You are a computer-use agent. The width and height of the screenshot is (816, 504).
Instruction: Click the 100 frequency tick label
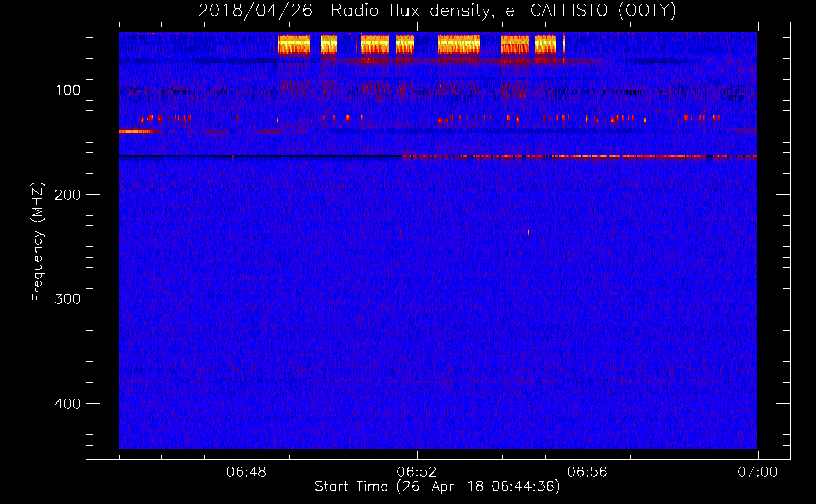(x=68, y=90)
